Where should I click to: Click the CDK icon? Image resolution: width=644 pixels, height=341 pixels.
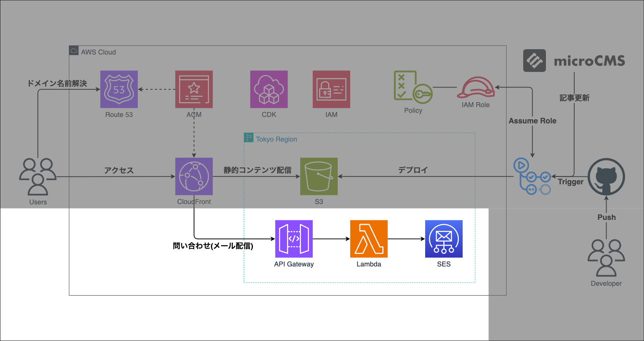tap(269, 89)
